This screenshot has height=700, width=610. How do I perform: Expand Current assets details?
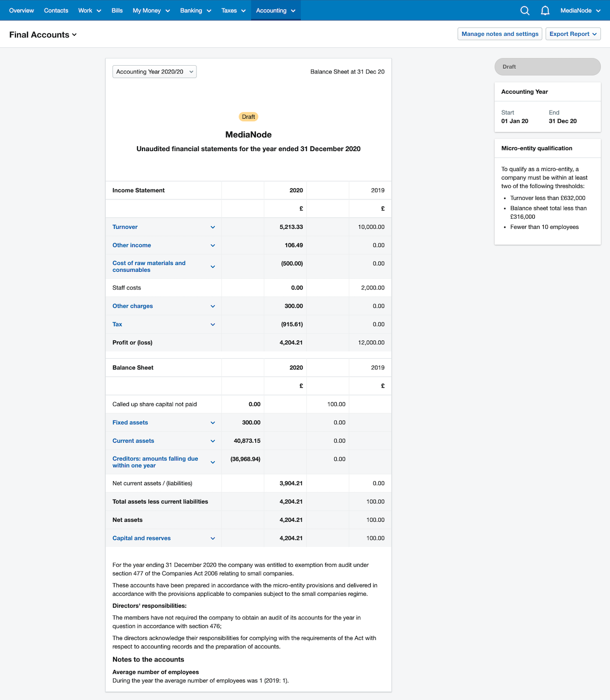tap(212, 441)
